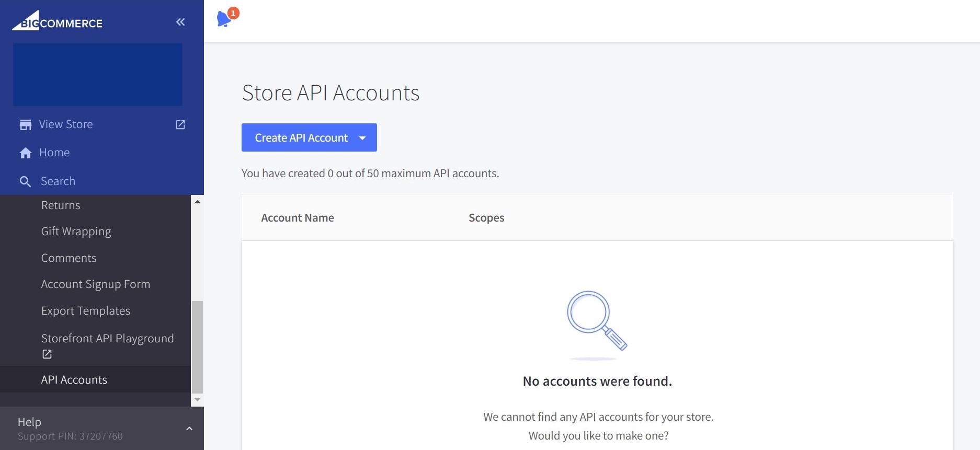Open Gift Wrapping settings

(x=76, y=232)
